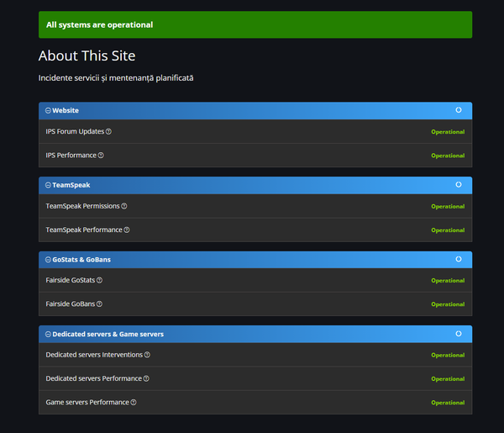This screenshot has height=433, width=504.
Task: Open help icon next to TeamSpeak Performance
Action: [x=127, y=230]
